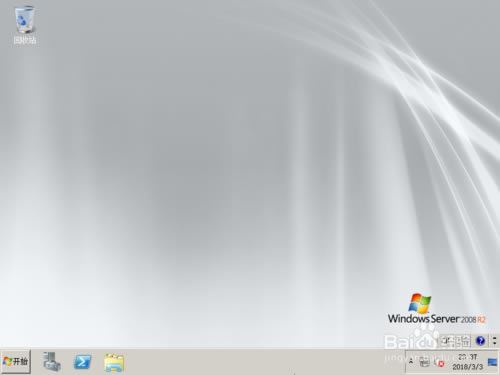Viewport: 500px width, 375px height.
Task: Click the input method indicator on language bar
Action: tap(455, 341)
